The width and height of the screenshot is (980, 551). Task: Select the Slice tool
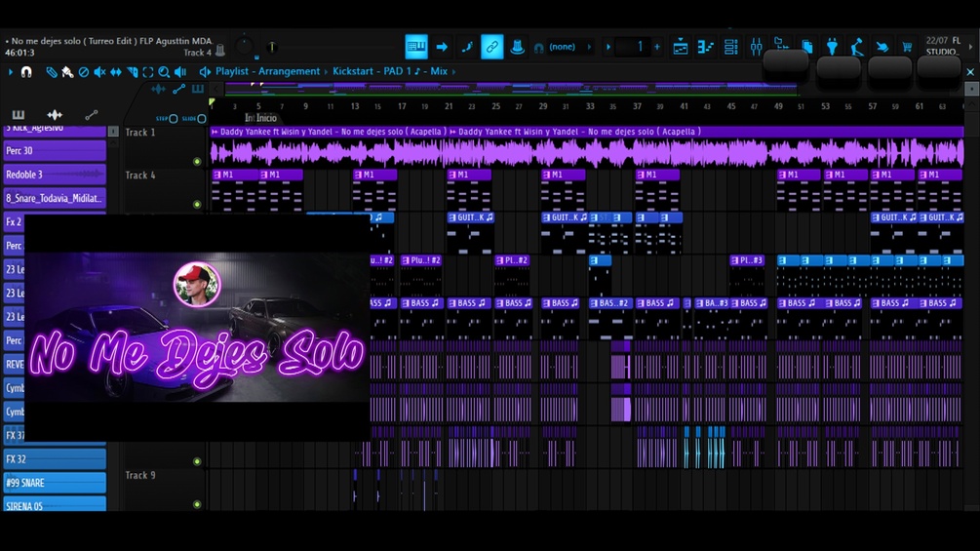(133, 72)
